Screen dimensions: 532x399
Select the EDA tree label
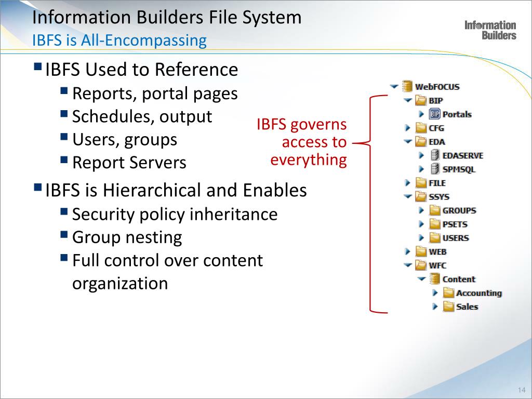tap(436, 142)
